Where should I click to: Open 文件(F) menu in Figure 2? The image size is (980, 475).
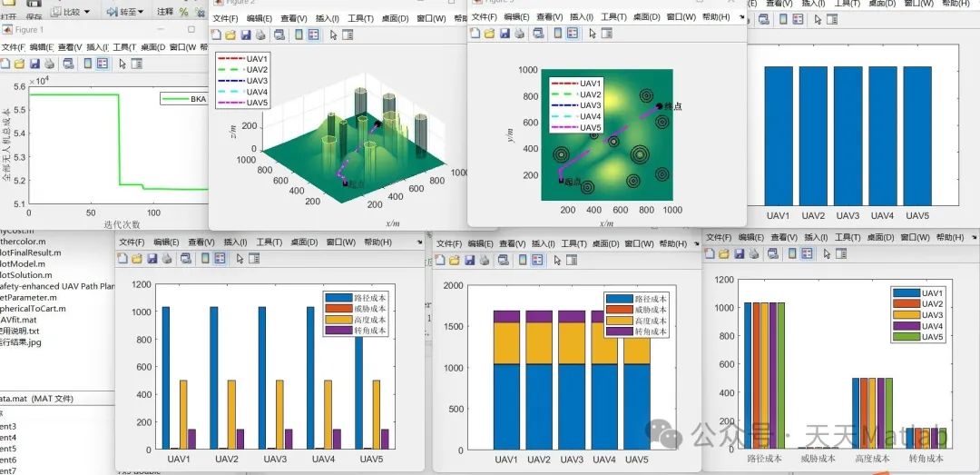click(x=225, y=19)
